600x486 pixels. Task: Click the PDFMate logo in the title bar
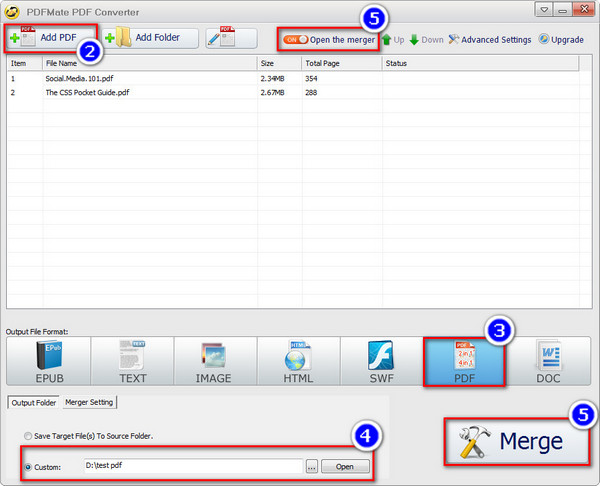point(12,12)
